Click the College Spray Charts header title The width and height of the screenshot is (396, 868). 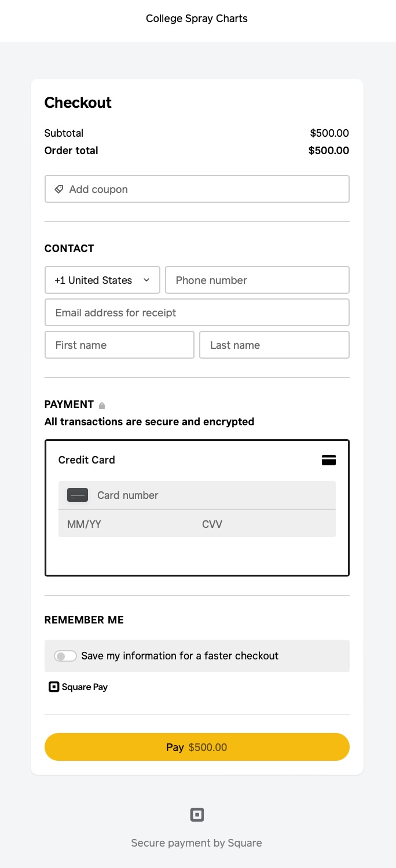(197, 19)
